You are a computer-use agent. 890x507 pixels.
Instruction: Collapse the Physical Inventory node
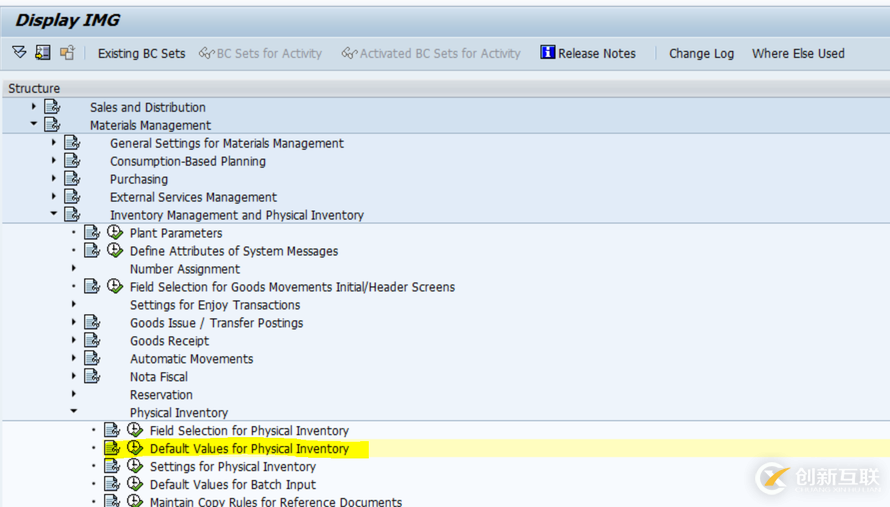click(74, 412)
